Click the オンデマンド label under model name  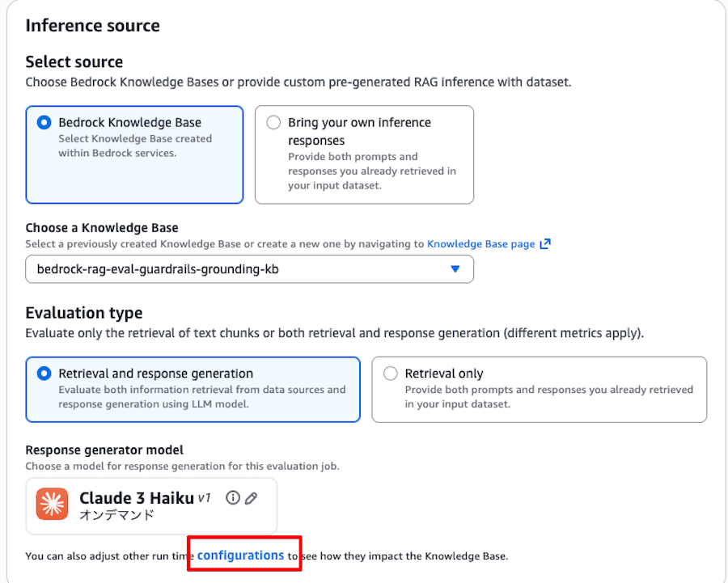pyautogui.click(x=116, y=515)
